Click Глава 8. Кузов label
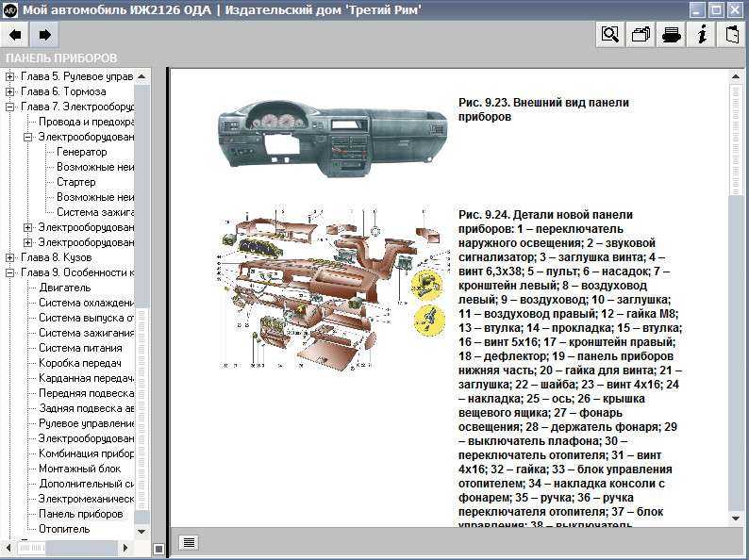This screenshot has width=749, height=560. (x=56, y=257)
